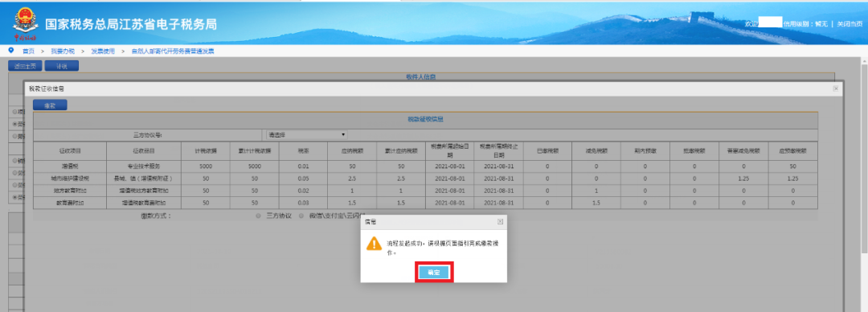
Task: Click the 税款征收信息 blue section heading
Action: pos(425,119)
